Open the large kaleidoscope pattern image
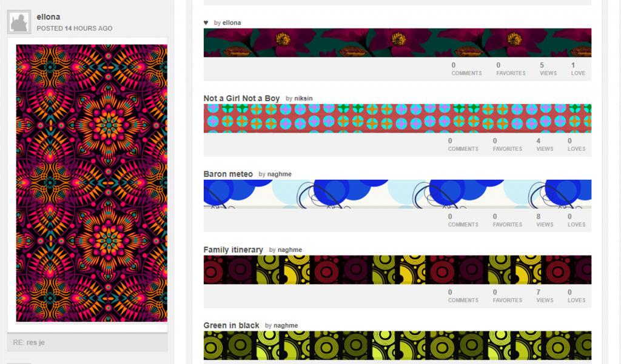Screen dimensions: 621x364 coord(92,183)
